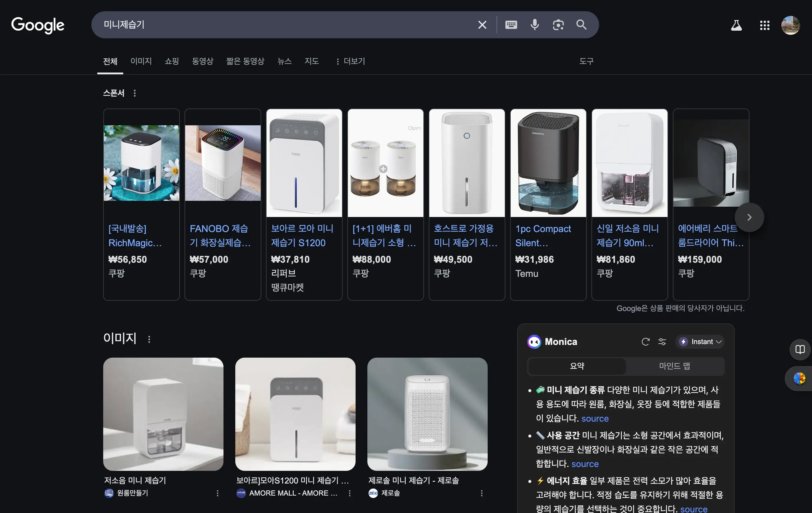This screenshot has height=513, width=812.
Task: Click the 제로솔 source favicon
Action: point(373,493)
